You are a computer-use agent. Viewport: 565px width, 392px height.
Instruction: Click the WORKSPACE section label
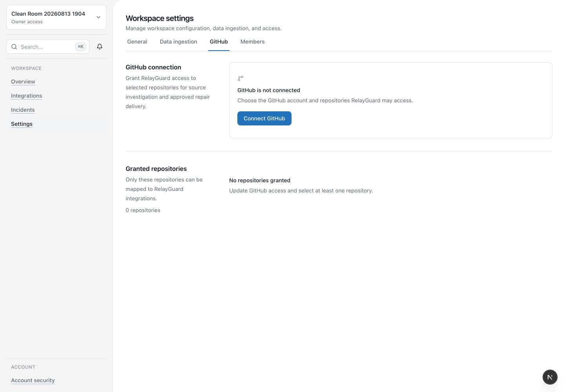tap(26, 68)
